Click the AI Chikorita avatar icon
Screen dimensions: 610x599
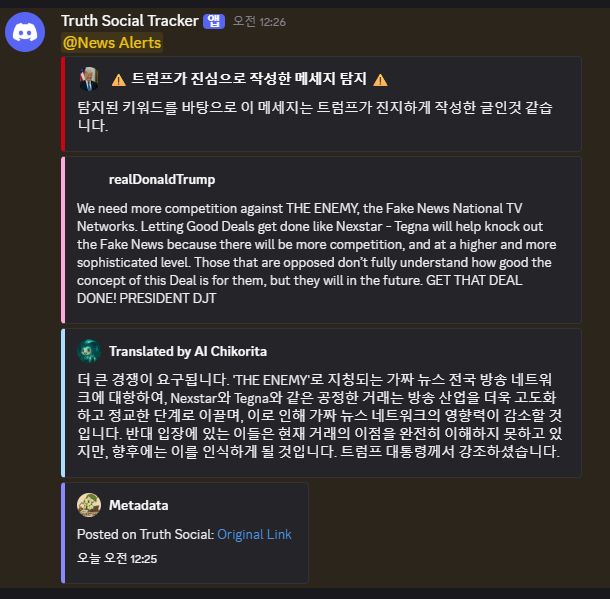click(x=89, y=351)
